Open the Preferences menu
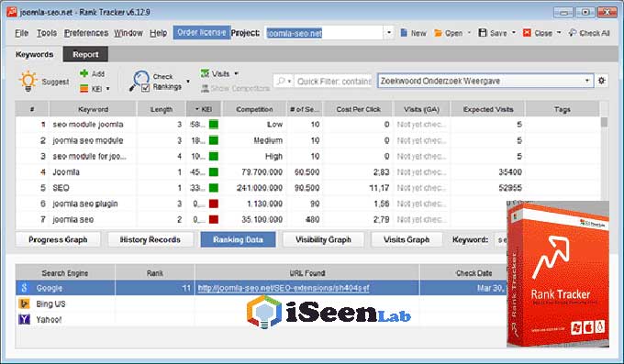Viewport: 624px width, 364px height. tap(86, 33)
